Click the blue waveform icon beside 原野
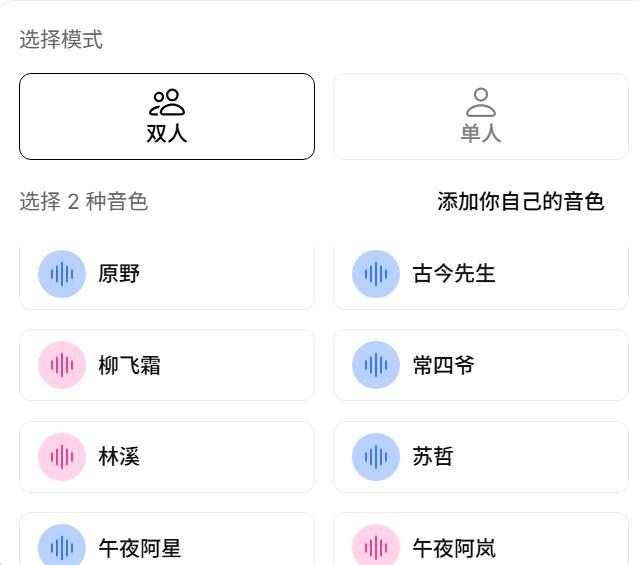Image resolution: width=639 pixels, height=565 pixels. [x=62, y=274]
